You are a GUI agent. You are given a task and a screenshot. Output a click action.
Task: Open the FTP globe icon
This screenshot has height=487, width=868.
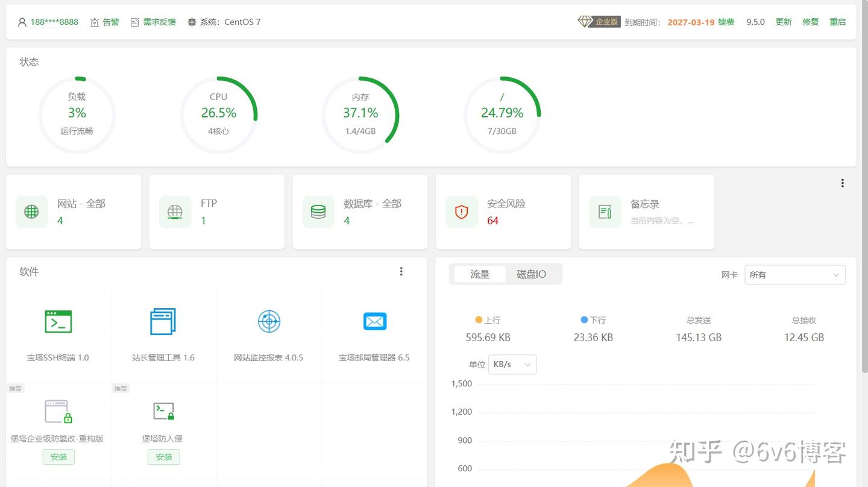[175, 212]
